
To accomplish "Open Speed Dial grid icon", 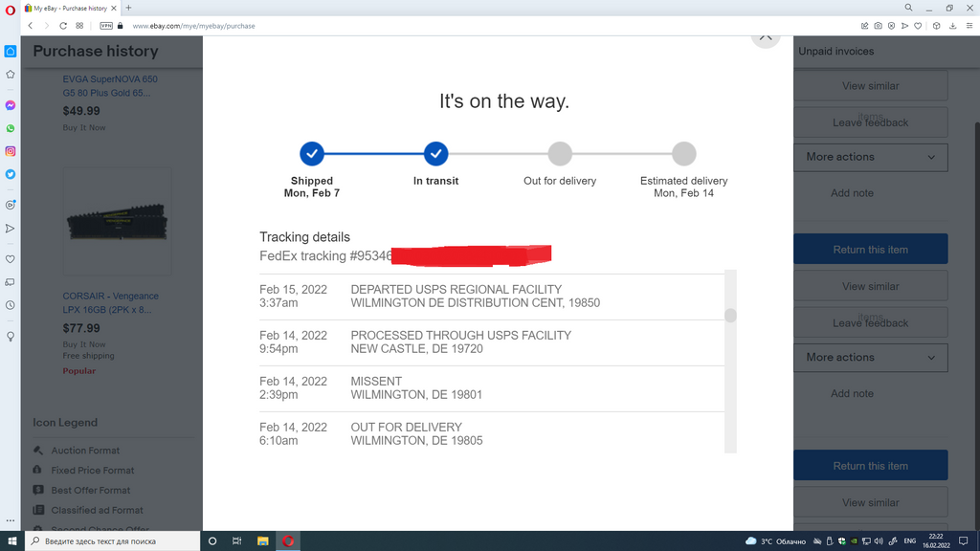I will [x=79, y=26].
